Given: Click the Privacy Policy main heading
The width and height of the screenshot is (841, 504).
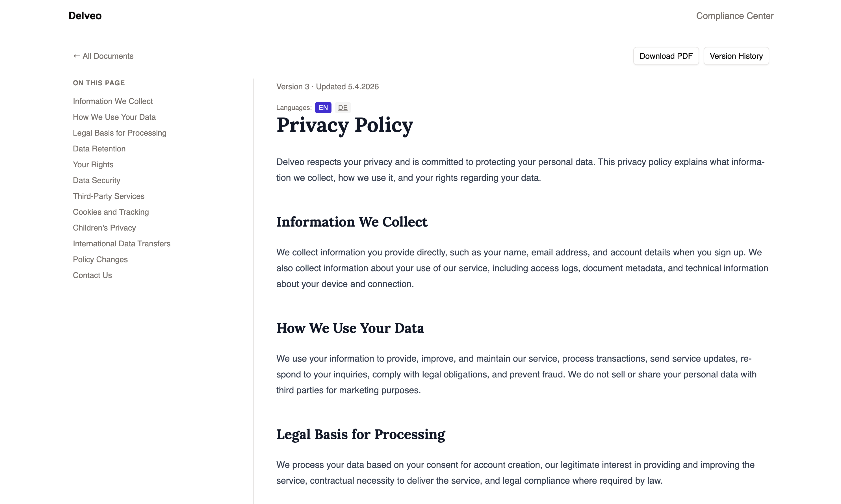Looking at the screenshot, I should [x=344, y=125].
